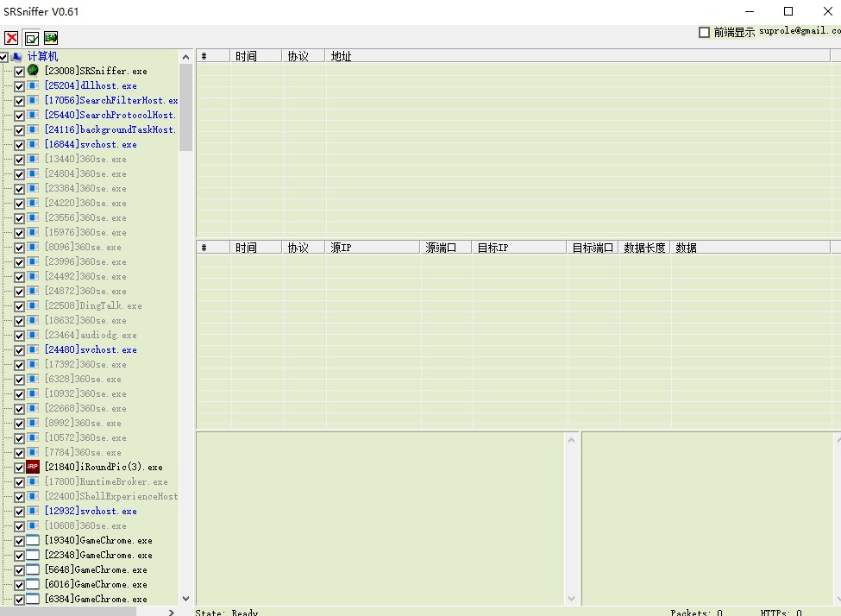The image size is (841, 616).
Task: Click the 数据 column header
Action: [750, 248]
